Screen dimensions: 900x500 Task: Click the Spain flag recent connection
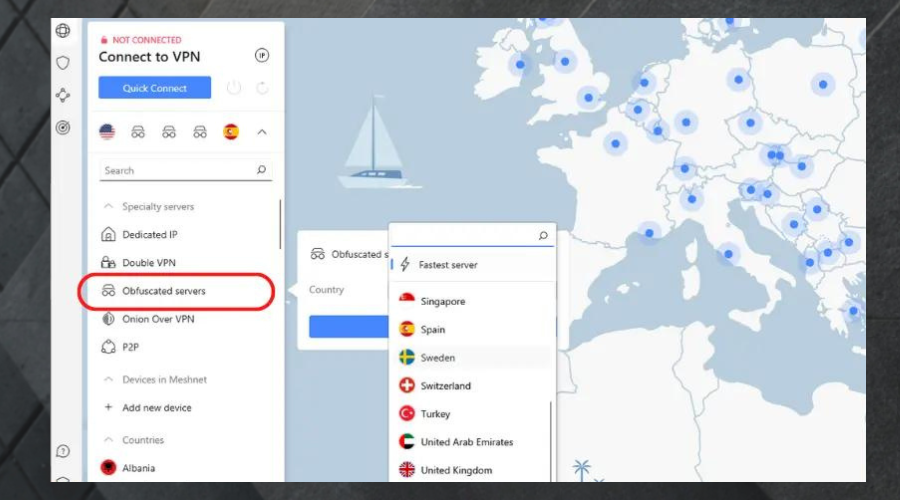(231, 132)
